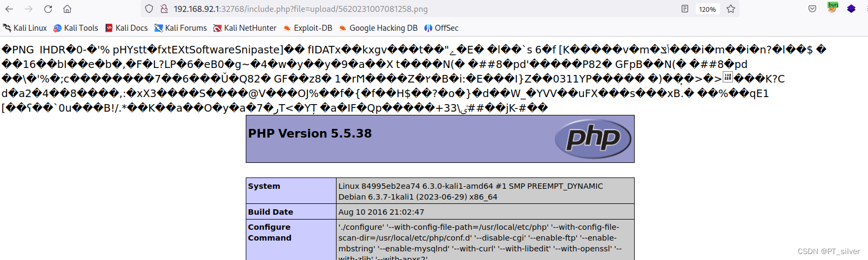The height and width of the screenshot is (260, 868).
Task: Open OffSec bookmark
Action: (x=441, y=28)
